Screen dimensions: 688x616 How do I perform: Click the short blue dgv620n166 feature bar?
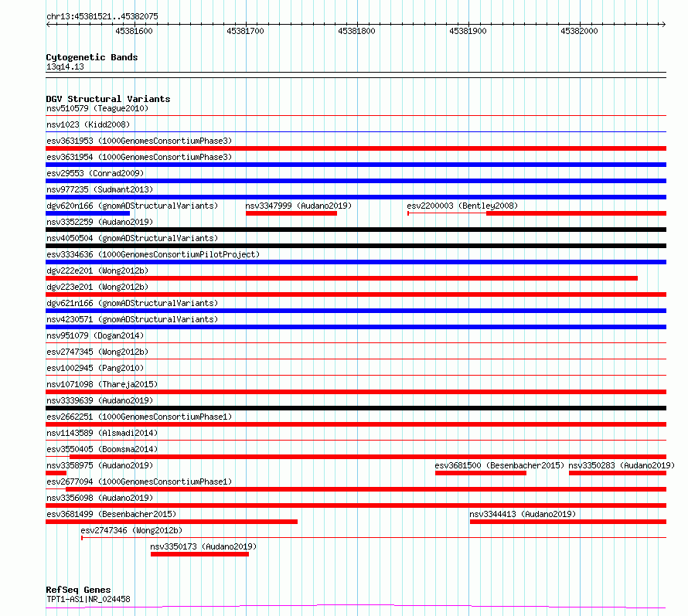tap(88, 213)
